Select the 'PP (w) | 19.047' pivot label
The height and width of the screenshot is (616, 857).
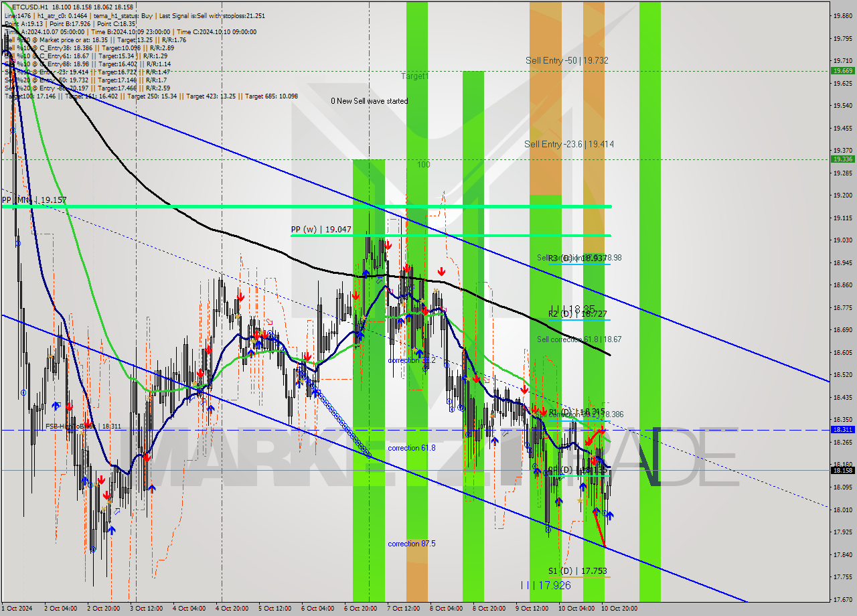tap(321, 229)
